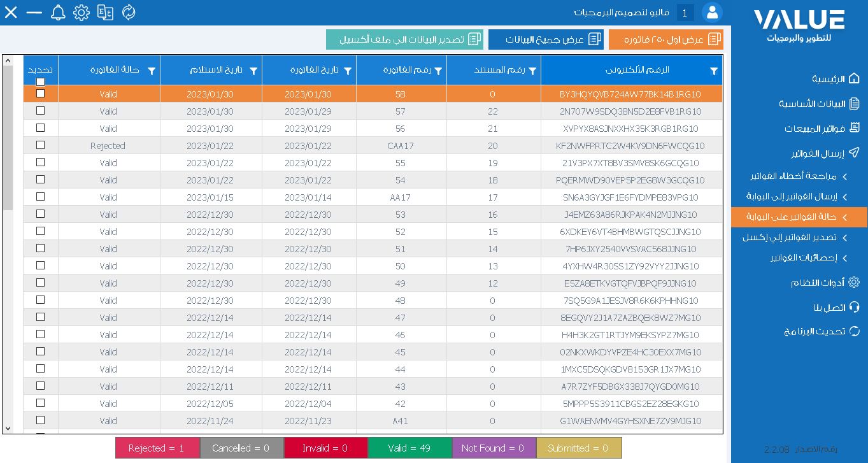The image size is (868, 463).
Task: Click عرض جميع البيانات button
Action: pyautogui.click(x=546, y=39)
